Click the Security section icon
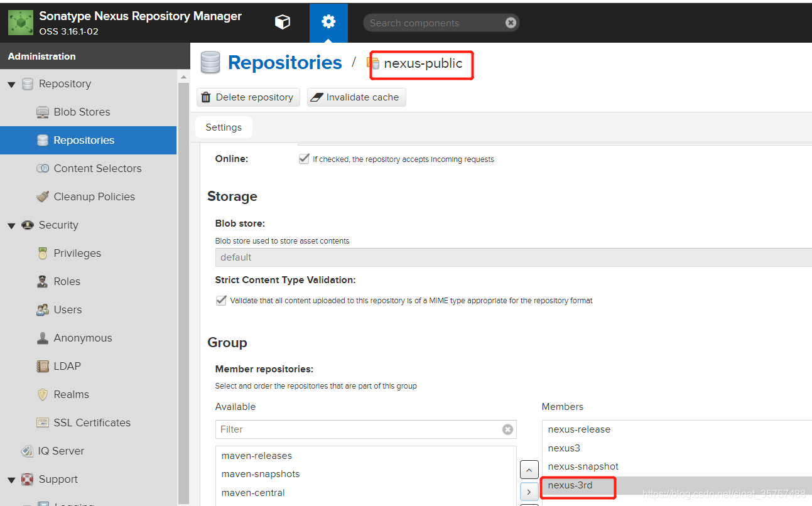The width and height of the screenshot is (812, 506). click(28, 225)
